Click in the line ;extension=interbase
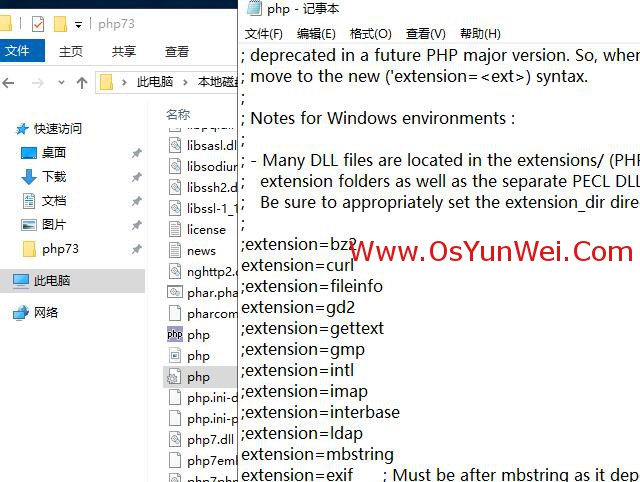640x482 pixels. (x=320, y=413)
